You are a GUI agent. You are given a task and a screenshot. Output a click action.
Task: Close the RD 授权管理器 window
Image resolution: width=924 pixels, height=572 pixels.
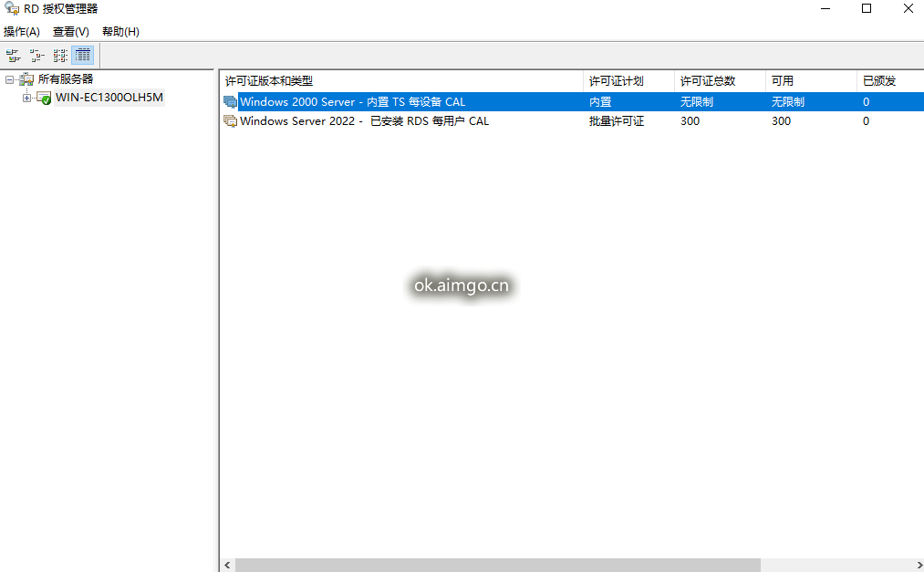[908, 9]
